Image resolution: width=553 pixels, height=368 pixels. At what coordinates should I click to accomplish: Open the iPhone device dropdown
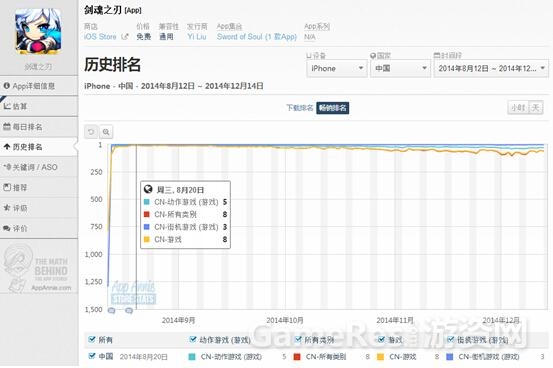pos(337,68)
